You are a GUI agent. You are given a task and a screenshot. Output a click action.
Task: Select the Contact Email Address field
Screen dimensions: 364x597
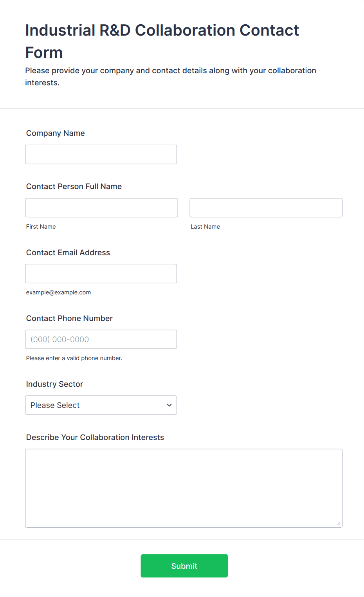point(101,274)
